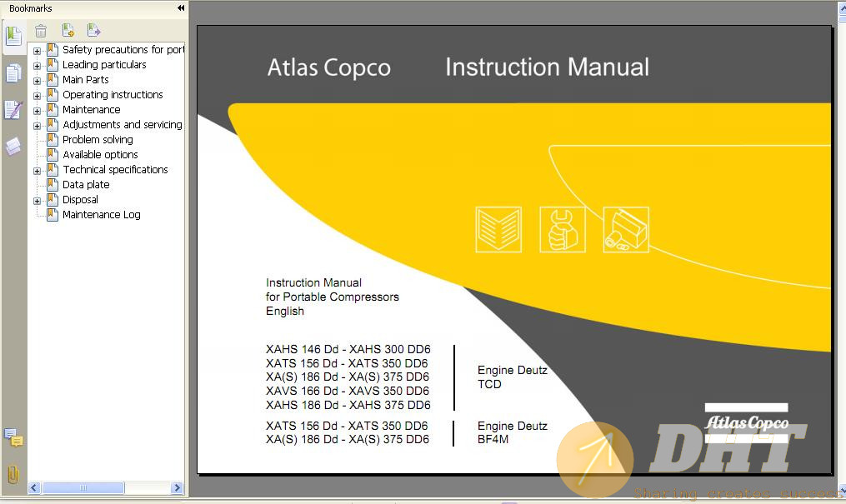
Task: Click 'for Portable Compressors' text line
Action: (x=333, y=297)
